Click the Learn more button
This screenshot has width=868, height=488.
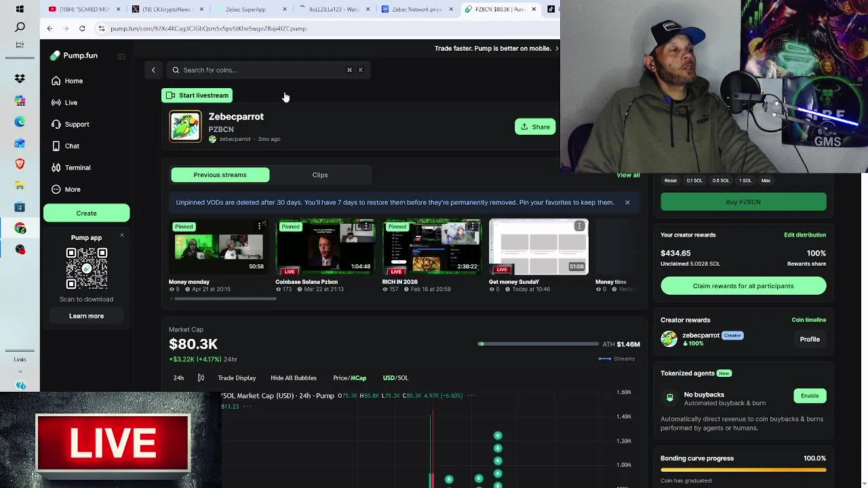point(86,316)
